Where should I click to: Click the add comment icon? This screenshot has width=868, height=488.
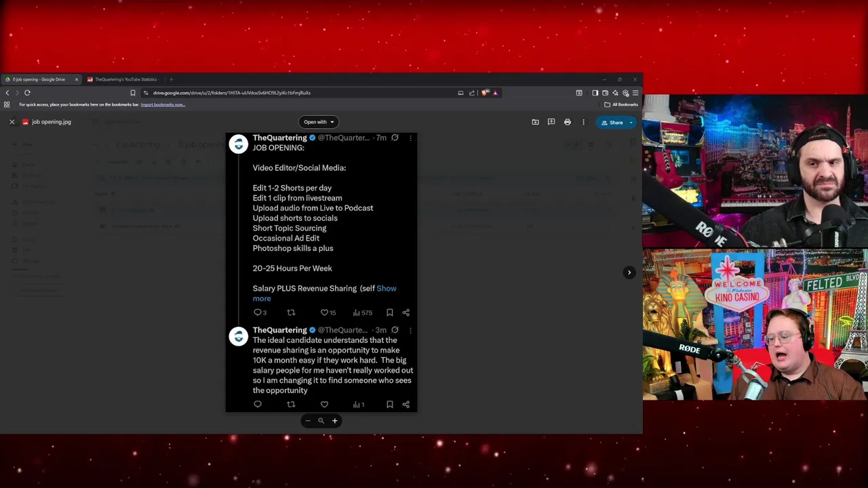(x=551, y=122)
